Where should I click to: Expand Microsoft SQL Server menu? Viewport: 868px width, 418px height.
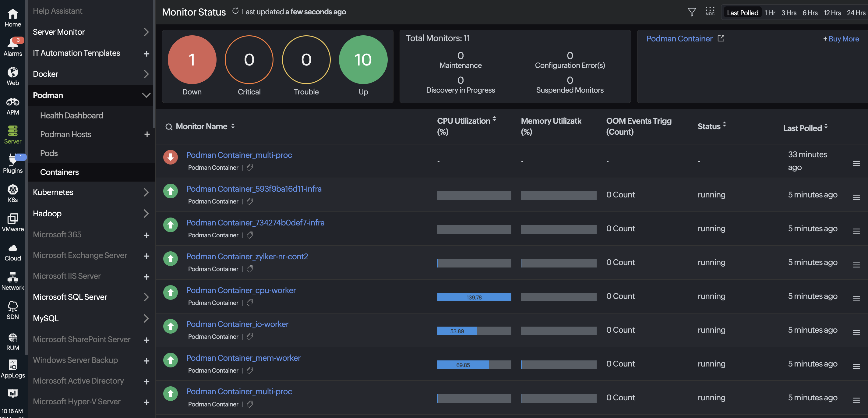(146, 297)
